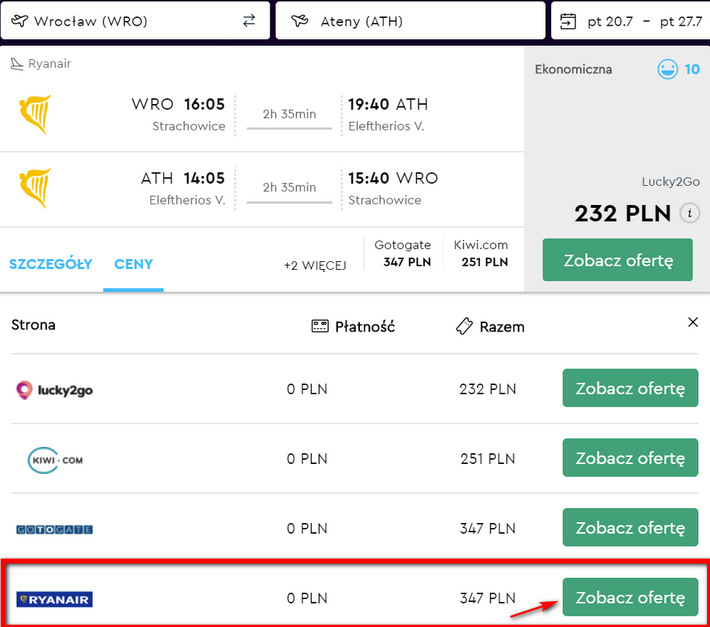Click the rating score 10
Image resolution: width=710 pixels, height=627 pixels.
692,69
